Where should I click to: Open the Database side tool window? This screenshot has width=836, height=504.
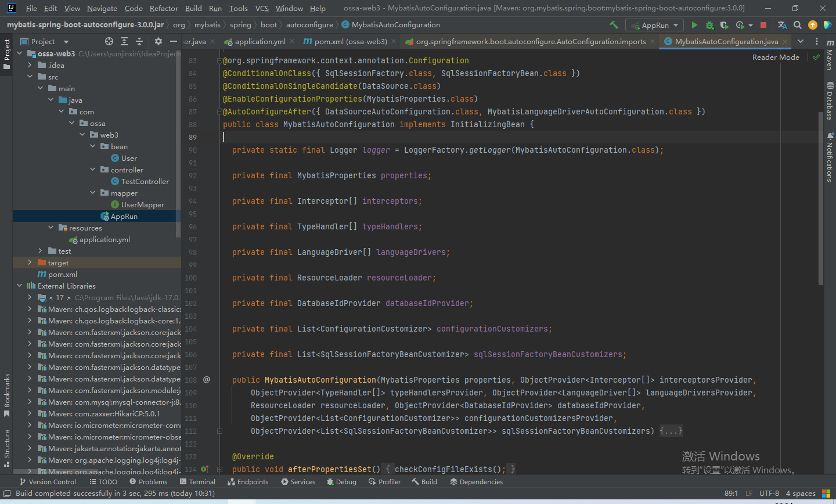point(830,100)
